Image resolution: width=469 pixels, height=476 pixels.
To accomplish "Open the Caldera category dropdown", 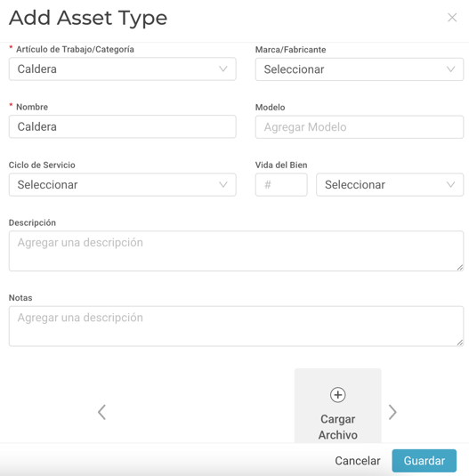I will (122, 69).
